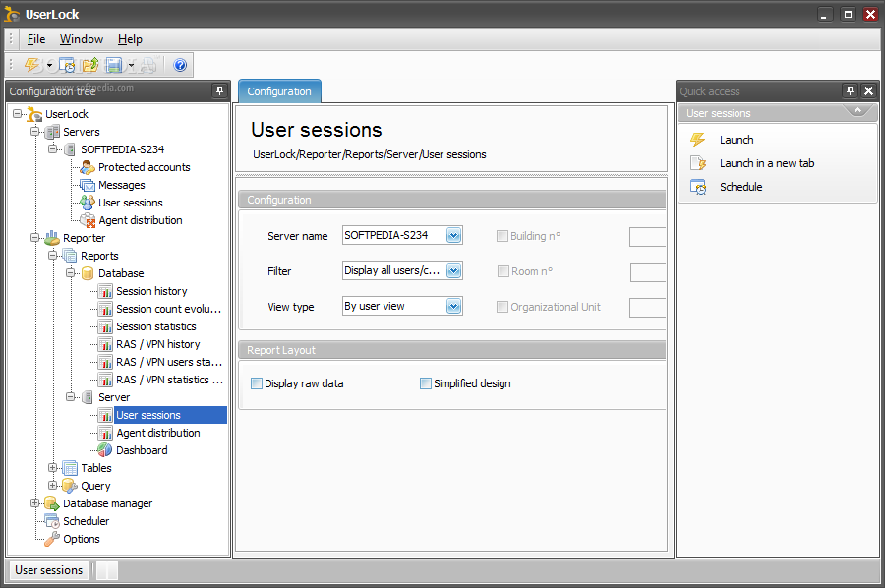Click Launch in a new tab link
Viewport: 885px width, 588px height.
pos(767,163)
